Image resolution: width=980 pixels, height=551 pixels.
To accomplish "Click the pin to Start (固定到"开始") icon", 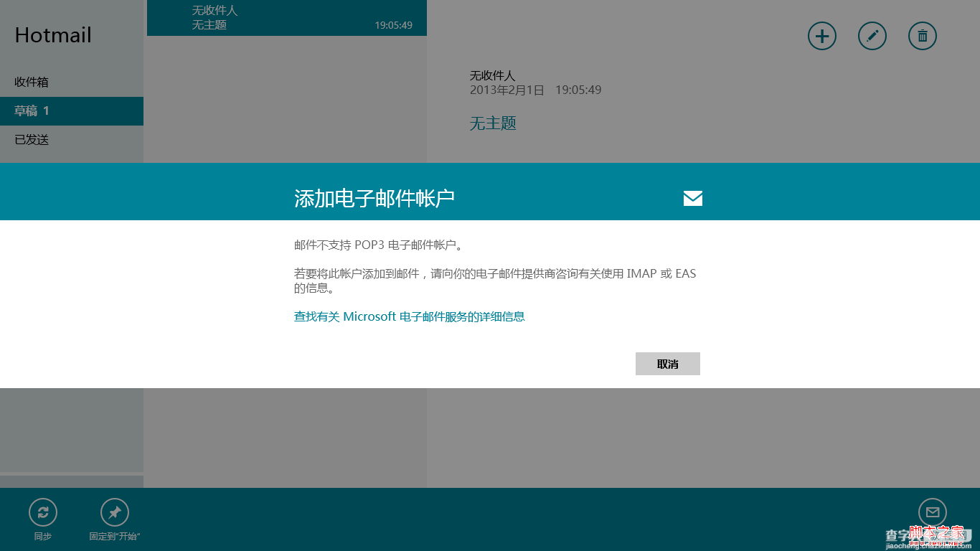I will (115, 512).
